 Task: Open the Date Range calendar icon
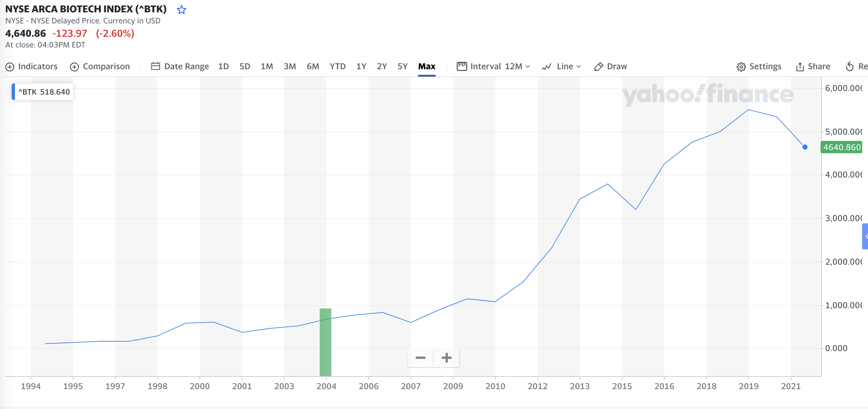155,66
